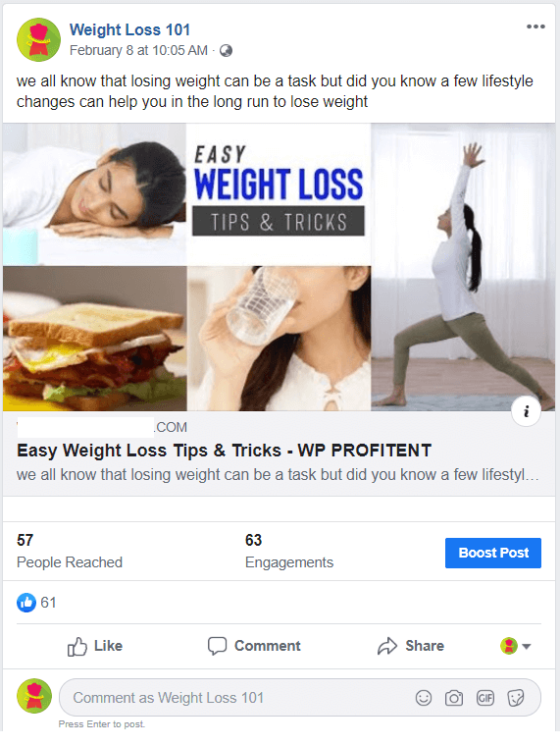Screen dimensions: 560x745
Task: Click the blue thumbs-up reaction icon
Action: [26, 603]
